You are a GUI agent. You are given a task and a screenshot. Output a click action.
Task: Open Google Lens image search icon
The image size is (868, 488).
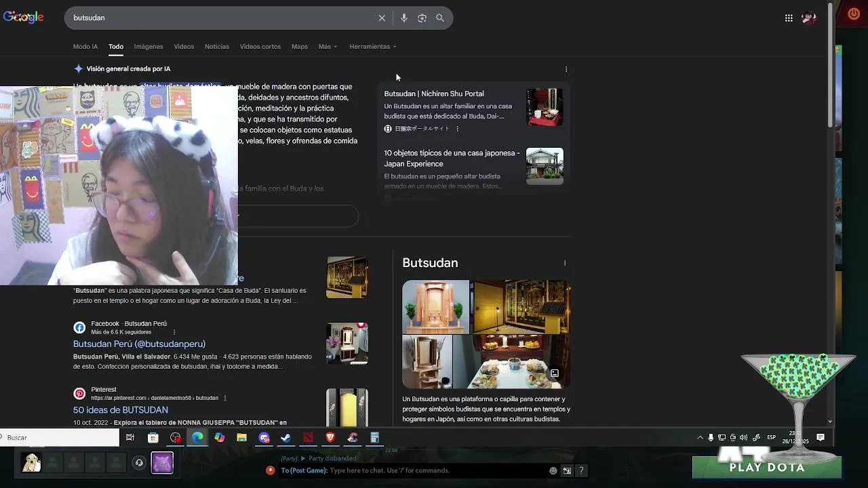tap(422, 18)
